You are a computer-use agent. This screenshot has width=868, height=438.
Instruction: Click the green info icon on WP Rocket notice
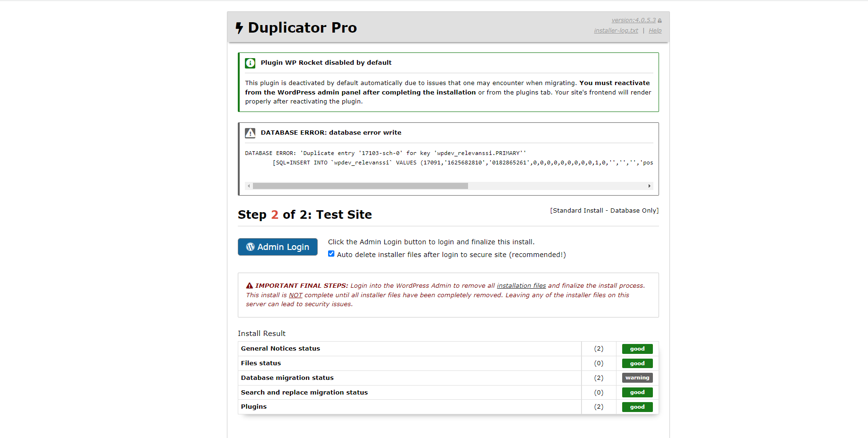pyautogui.click(x=250, y=63)
